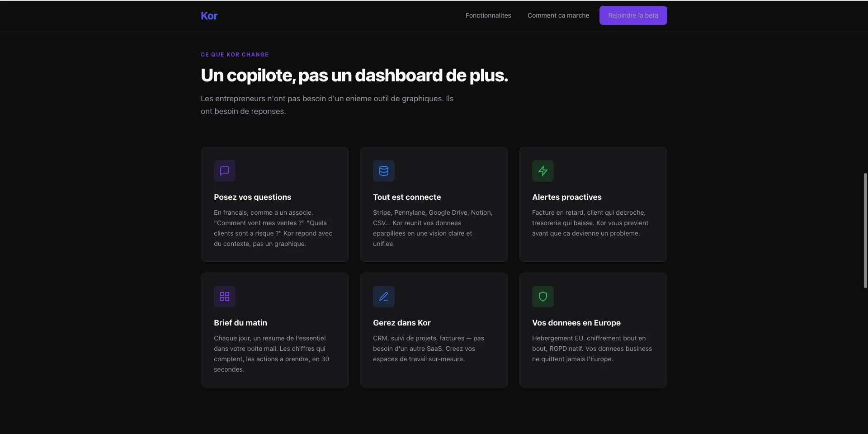This screenshot has height=434, width=868.
Task: Click the lightning bolt alerts icon
Action: [x=543, y=171]
